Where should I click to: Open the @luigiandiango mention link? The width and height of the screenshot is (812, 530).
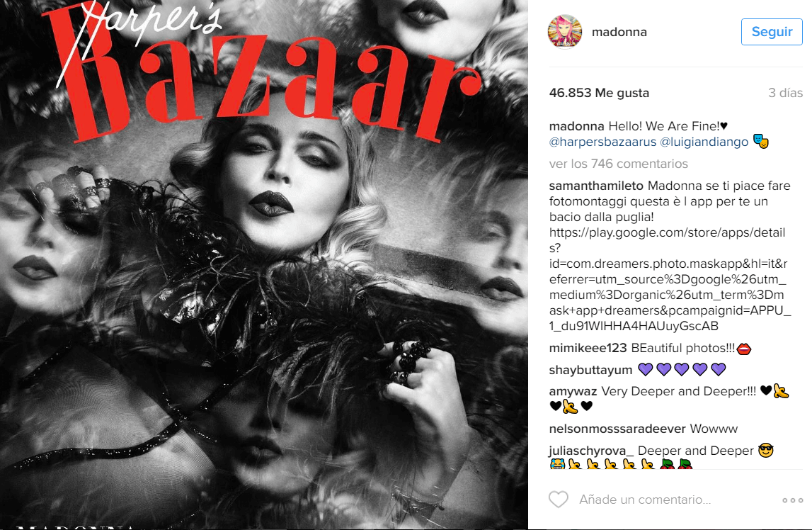point(704,142)
